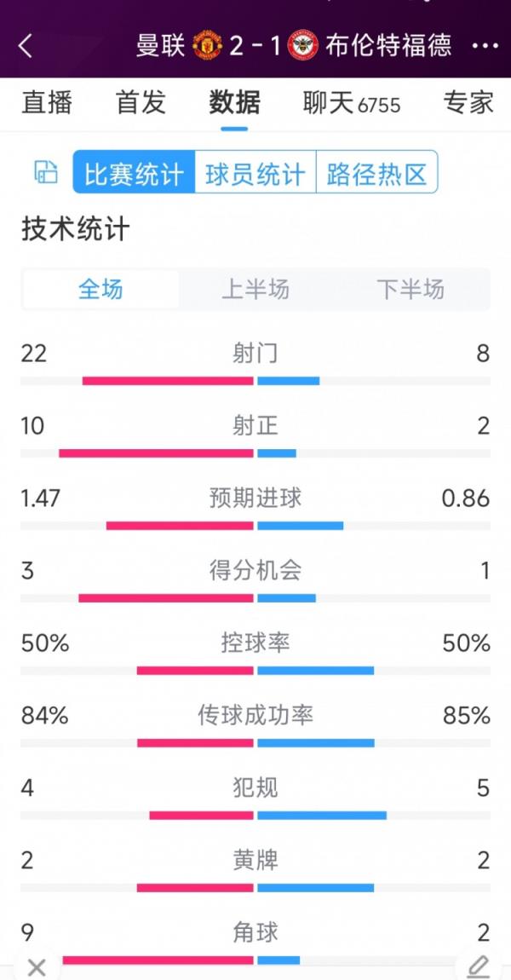
Task: Switch to the 专家 experts tab
Action: [468, 103]
